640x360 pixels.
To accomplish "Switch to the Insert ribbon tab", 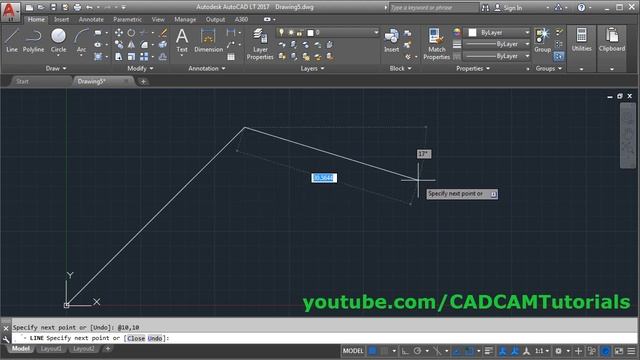I will click(x=61, y=19).
